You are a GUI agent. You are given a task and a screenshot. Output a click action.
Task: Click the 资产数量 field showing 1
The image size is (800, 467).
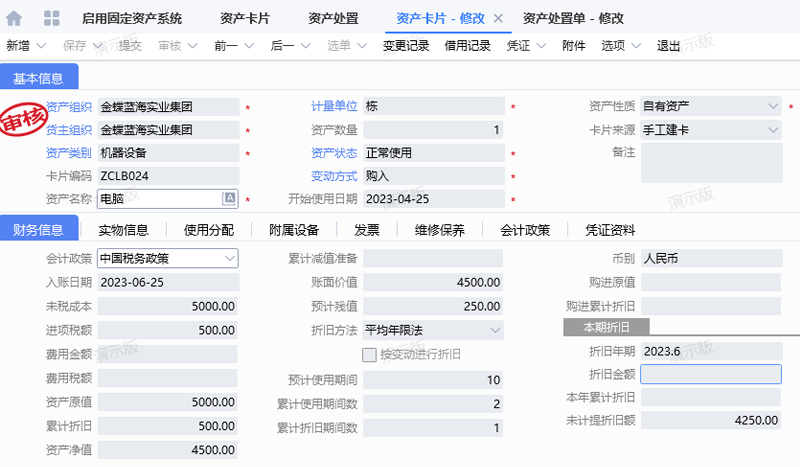click(x=433, y=130)
